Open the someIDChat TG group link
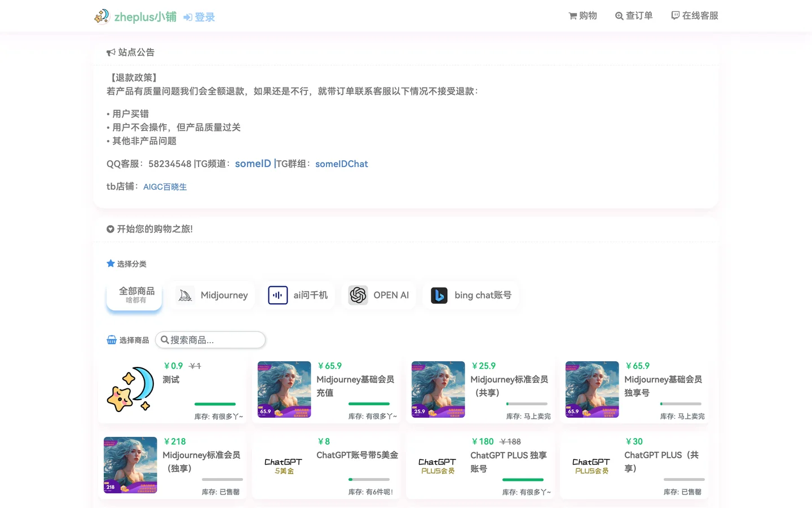812x508 pixels. point(342,164)
